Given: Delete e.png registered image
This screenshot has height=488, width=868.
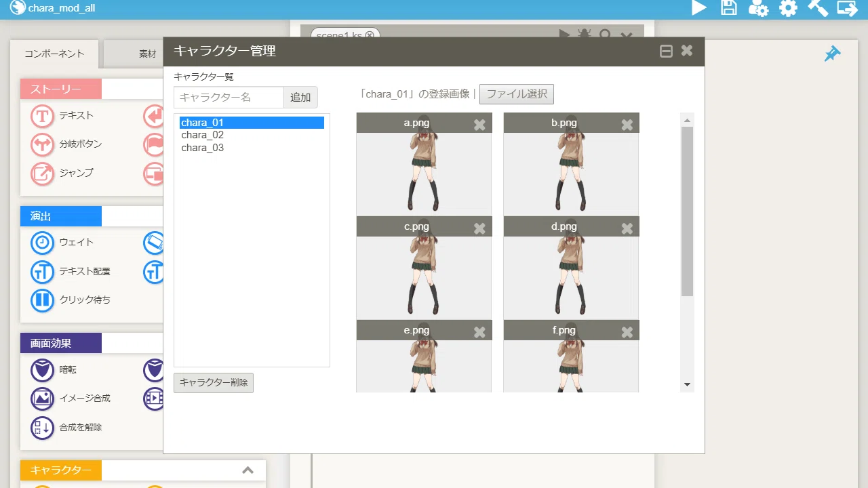Looking at the screenshot, I should point(479,332).
